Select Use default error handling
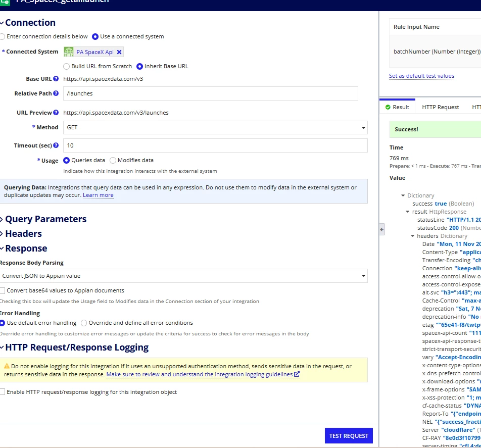Screen dimensions: 481x448 (3, 323)
